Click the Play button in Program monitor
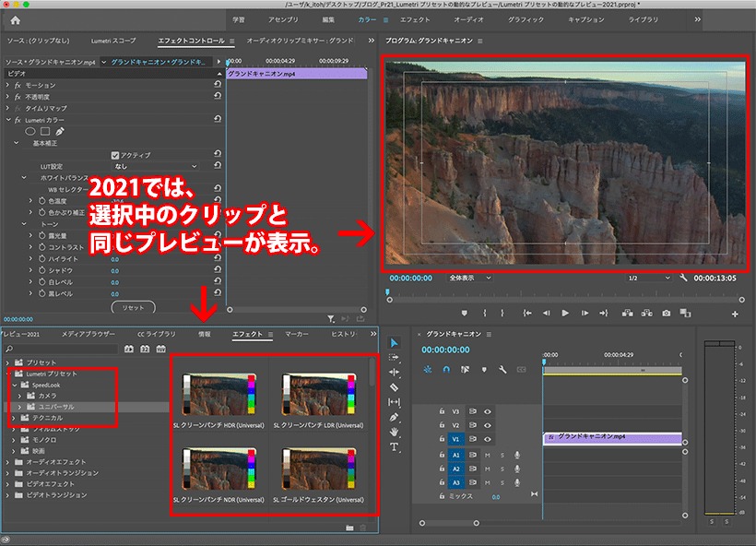The image size is (756, 546). (565, 313)
